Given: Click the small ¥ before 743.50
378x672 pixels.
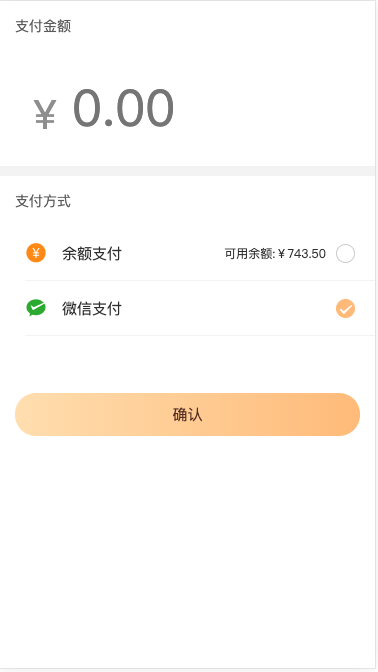Looking at the screenshot, I should (x=281, y=254).
